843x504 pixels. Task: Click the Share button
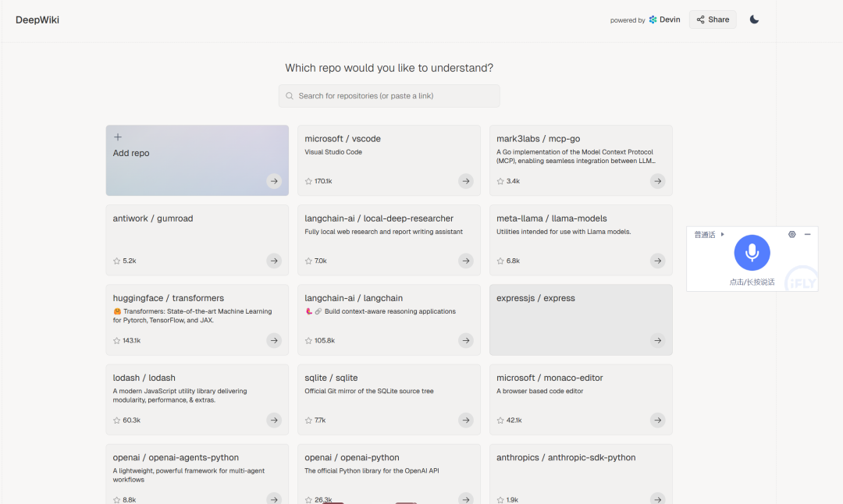[712, 20]
